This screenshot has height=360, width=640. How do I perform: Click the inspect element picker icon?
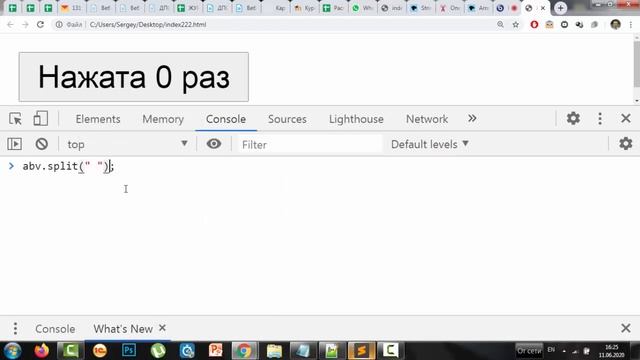click(16, 119)
